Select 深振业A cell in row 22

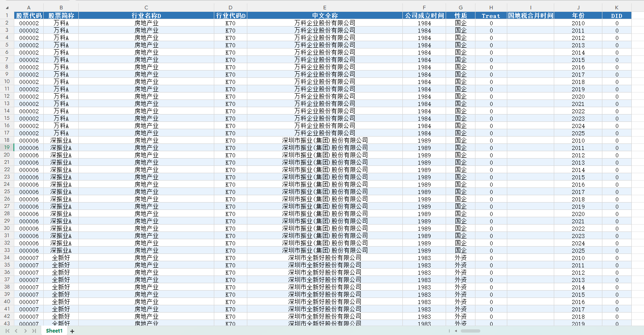coord(61,170)
